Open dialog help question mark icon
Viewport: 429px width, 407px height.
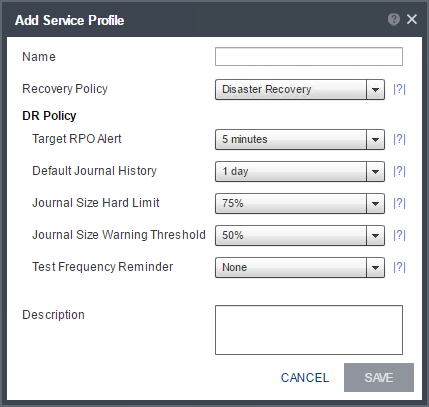click(x=394, y=19)
